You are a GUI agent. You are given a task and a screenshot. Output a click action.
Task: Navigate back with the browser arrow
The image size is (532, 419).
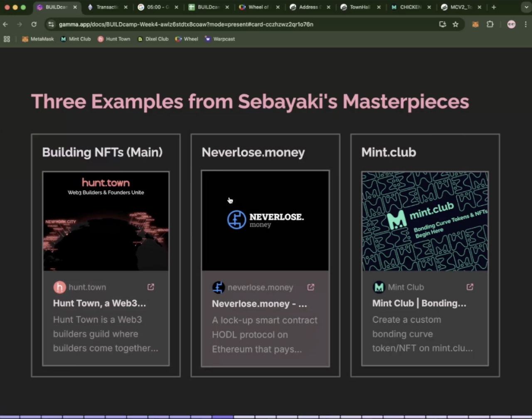[x=5, y=24]
